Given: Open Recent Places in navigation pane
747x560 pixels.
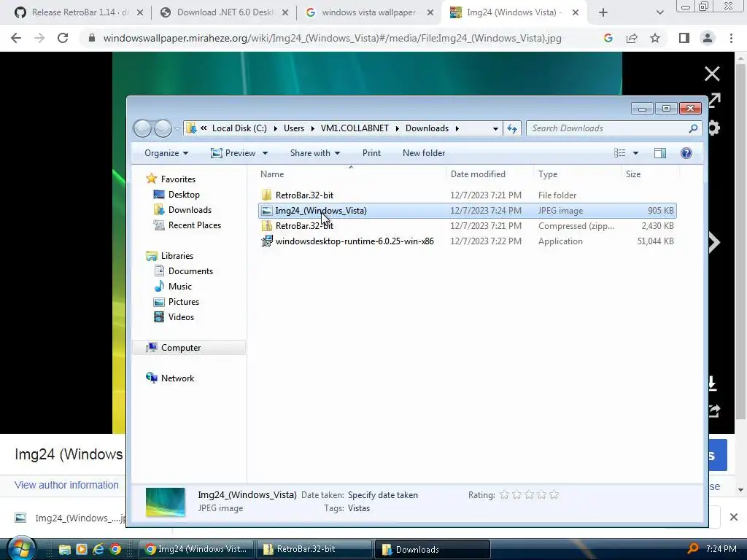Looking at the screenshot, I should [x=194, y=225].
